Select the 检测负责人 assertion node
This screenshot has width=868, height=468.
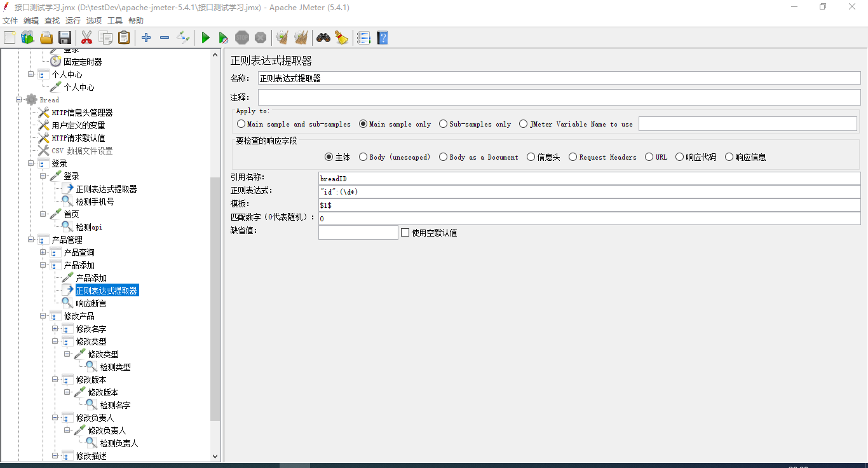pos(119,443)
